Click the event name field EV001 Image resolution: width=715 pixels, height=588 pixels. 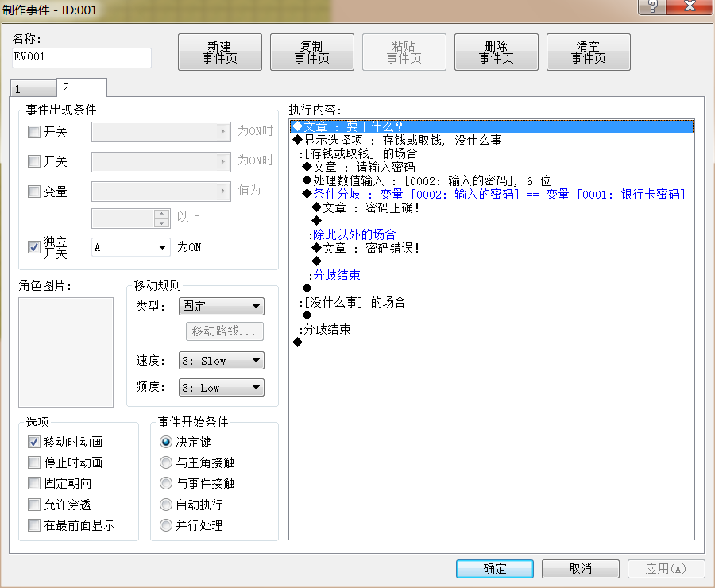point(82,57)
